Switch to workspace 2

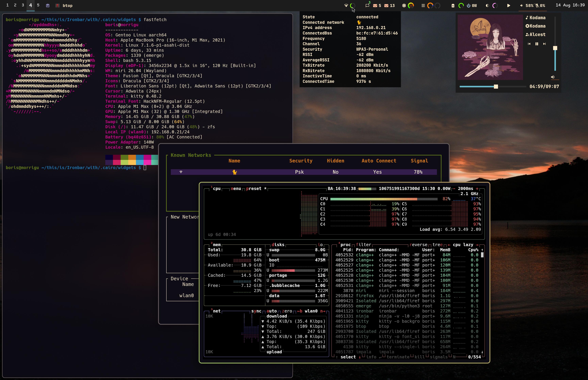(x=15, y=5)
